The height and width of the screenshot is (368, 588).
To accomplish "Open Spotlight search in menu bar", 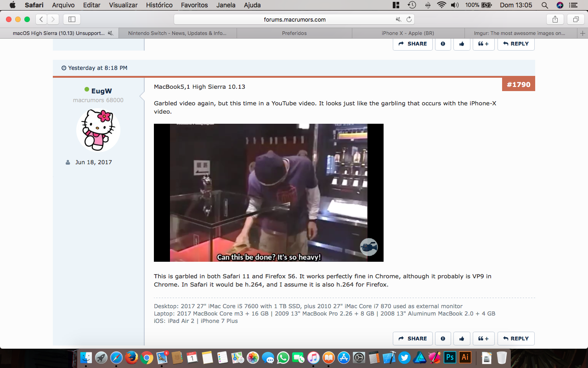I will tap(545, 5).
